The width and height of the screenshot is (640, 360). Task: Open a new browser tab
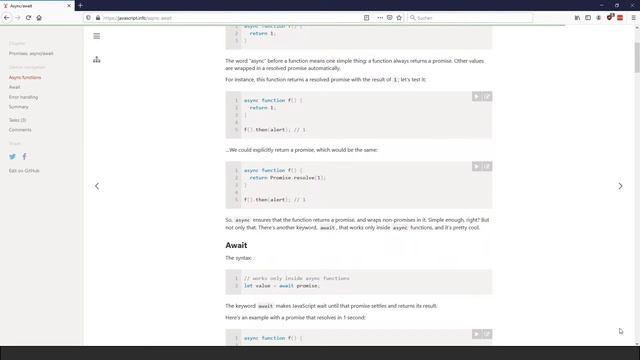pyautogui.click(x=80, y=5)
